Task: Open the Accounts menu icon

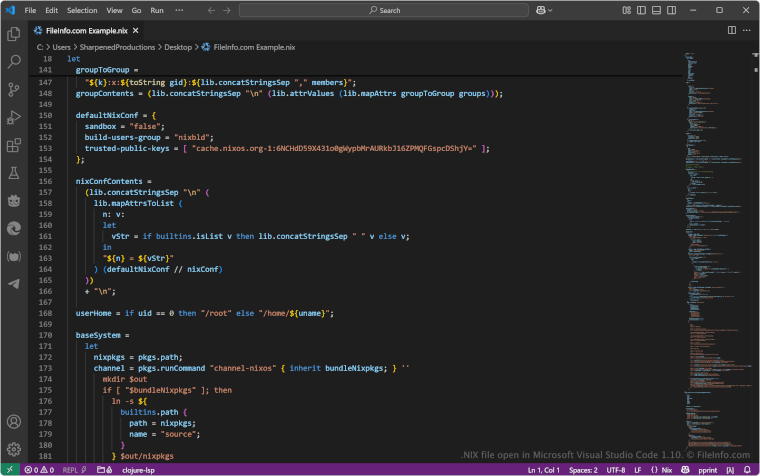Action: [x=14, y=422]
